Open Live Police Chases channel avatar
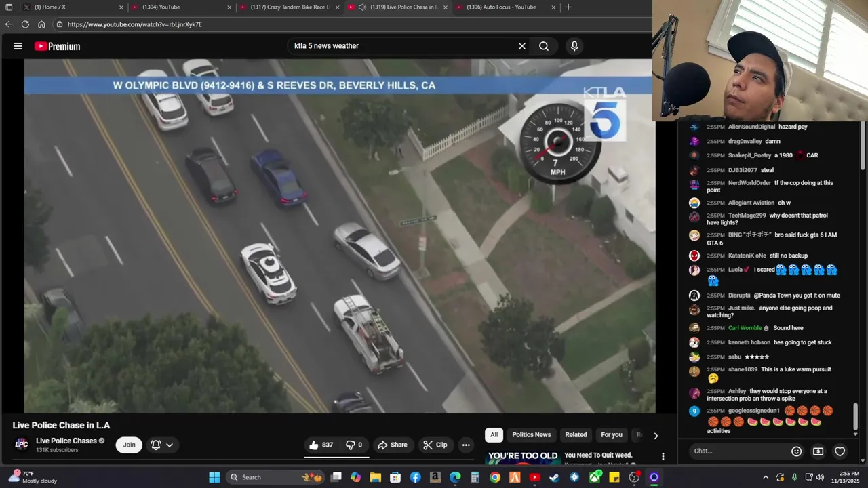Screen dimensions: 868x488 coord(22,445)
